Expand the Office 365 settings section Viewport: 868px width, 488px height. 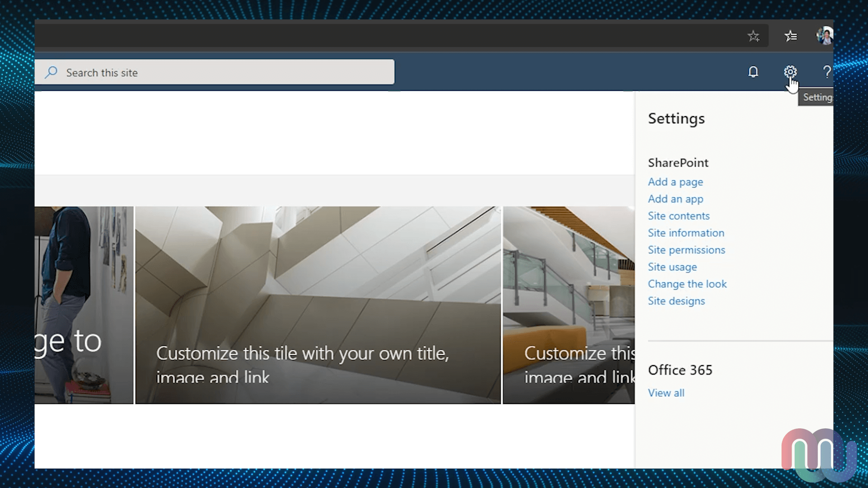point(666,392)
